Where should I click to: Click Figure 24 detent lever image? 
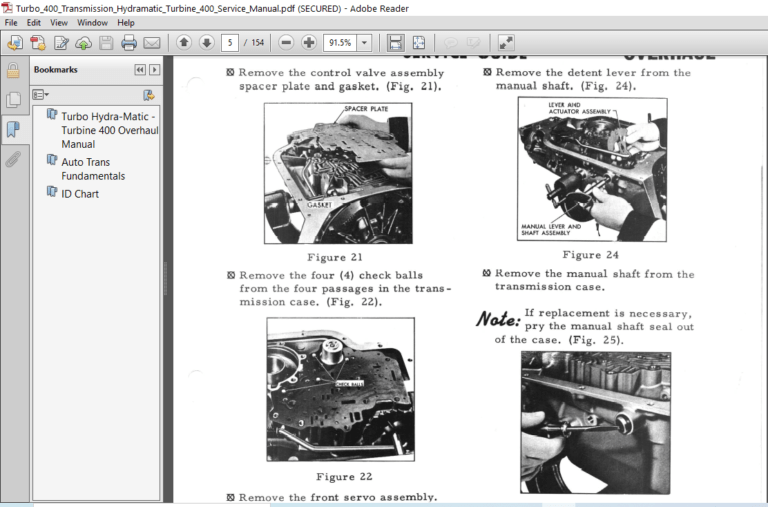[x=592, y=169]
